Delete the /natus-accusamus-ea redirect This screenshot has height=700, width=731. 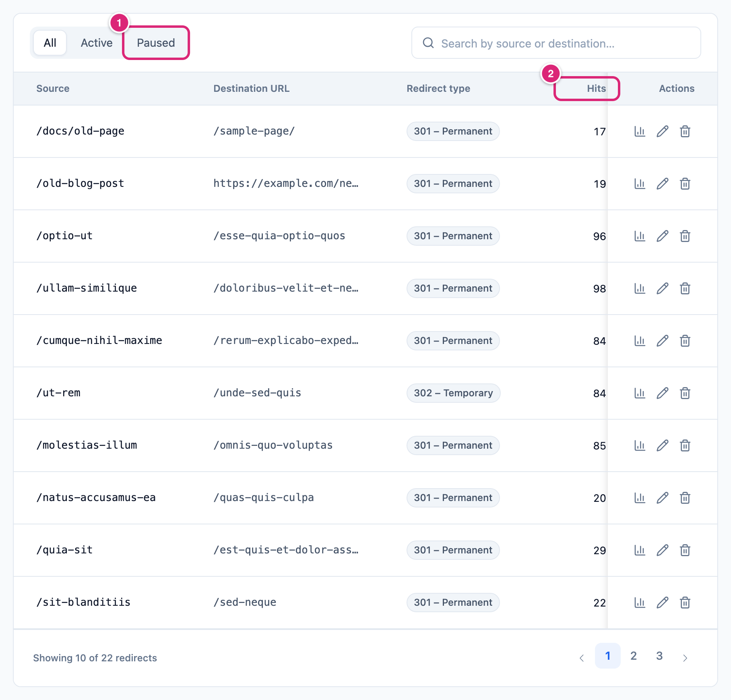tap(685, 498)
